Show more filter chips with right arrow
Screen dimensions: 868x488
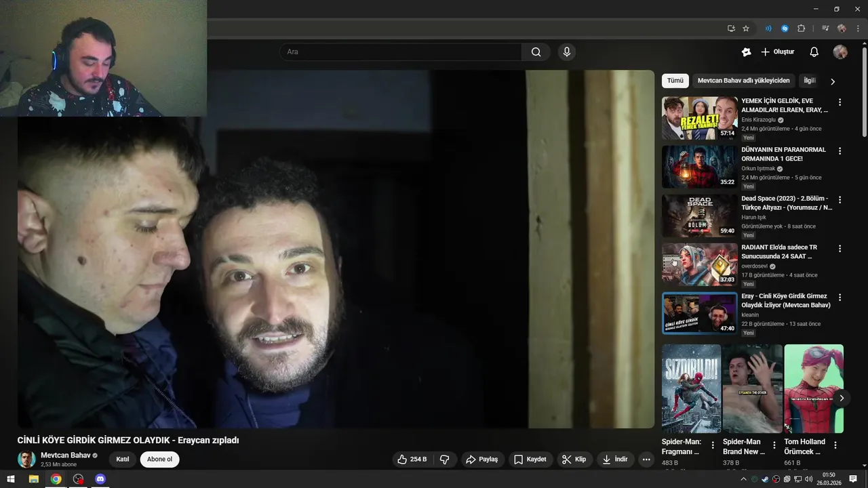coord(833,81)
